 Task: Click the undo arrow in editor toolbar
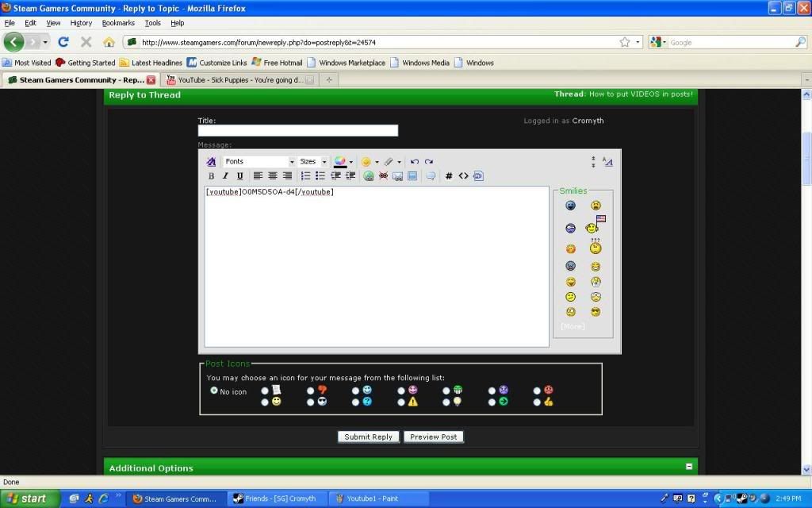point(414,162)
